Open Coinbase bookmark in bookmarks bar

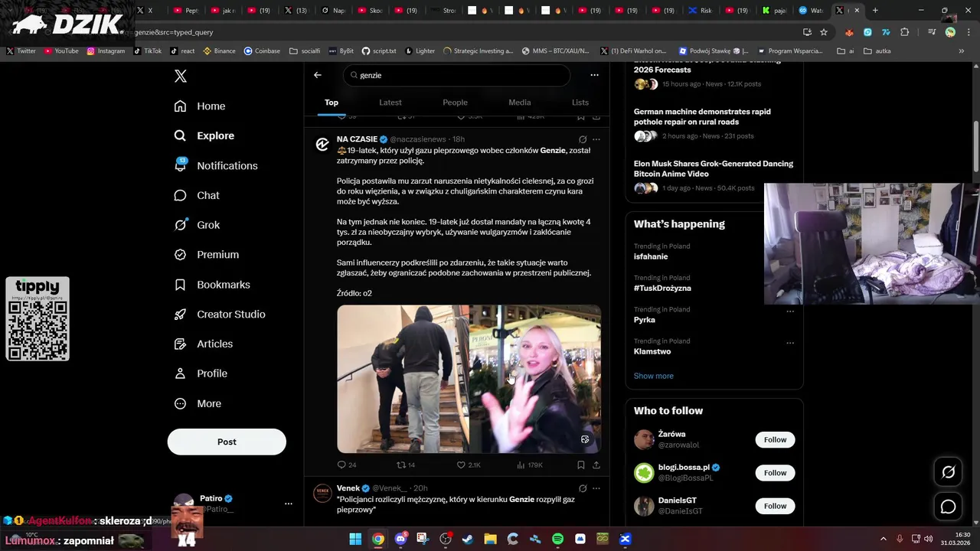point(262,51)
